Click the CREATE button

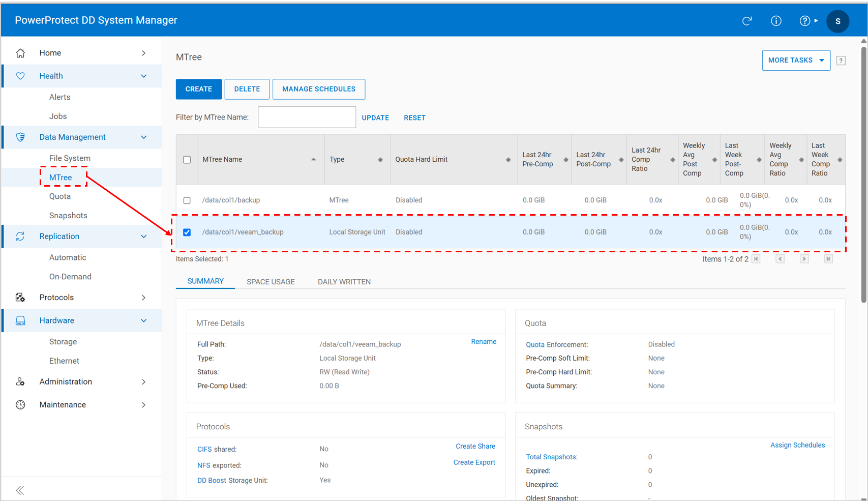[x=199, y=89]
